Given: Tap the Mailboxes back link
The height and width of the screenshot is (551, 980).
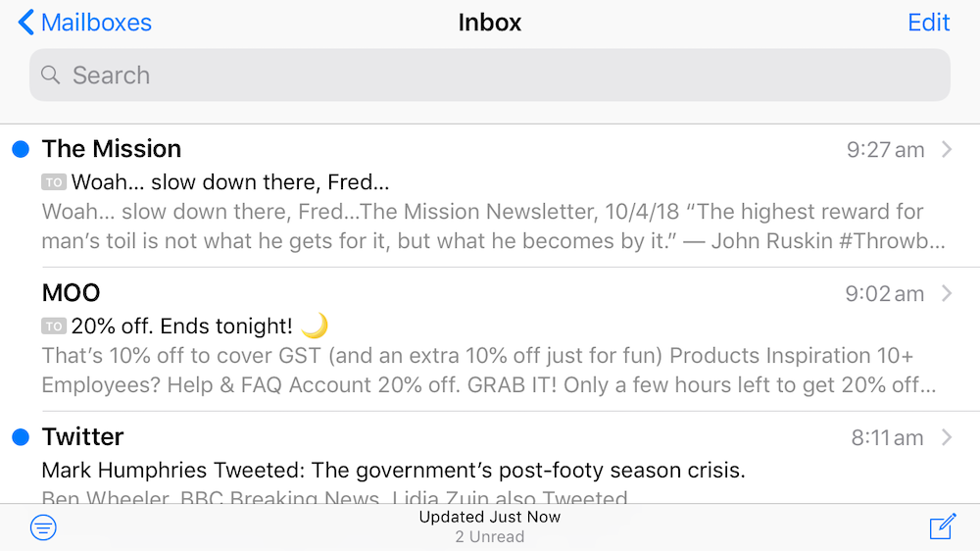Looking at the screenshot, I should click(96, 23).
